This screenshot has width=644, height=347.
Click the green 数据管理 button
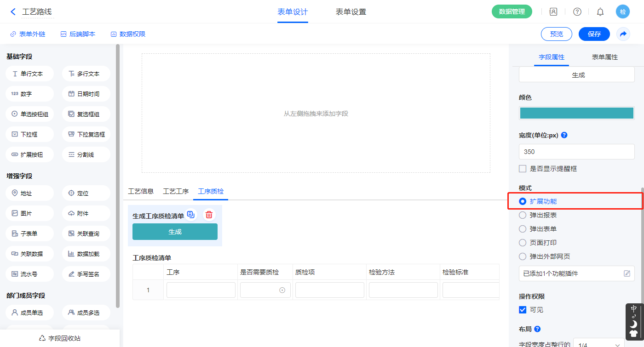[x=512, y=12]
